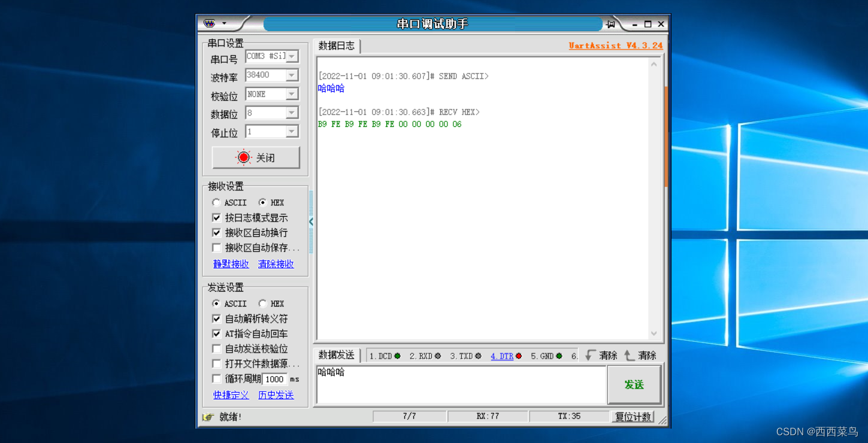Viewport: 868px width, 443px height.
Task: Clear the log with down-arrow 清除
Action: coord(601,355)
